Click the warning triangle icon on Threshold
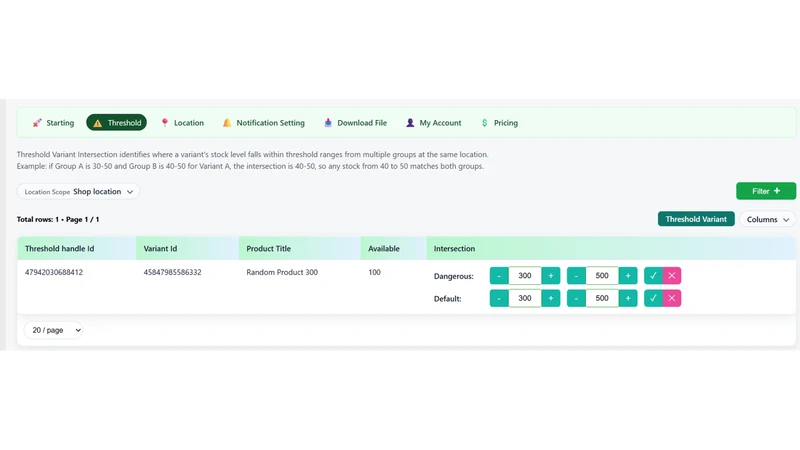The width and height of the screenshot is (800, 450). click(x=97, y=123)
